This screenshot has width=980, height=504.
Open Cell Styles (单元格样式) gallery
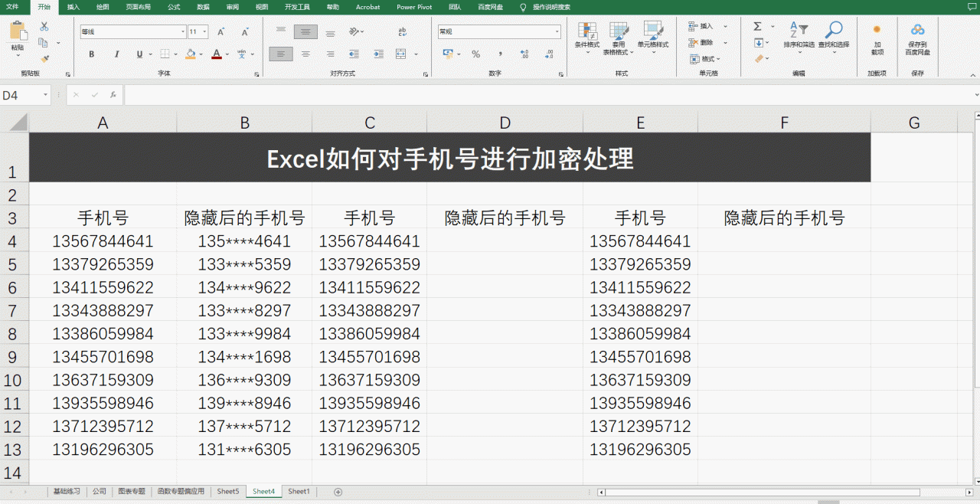point(653,38)
